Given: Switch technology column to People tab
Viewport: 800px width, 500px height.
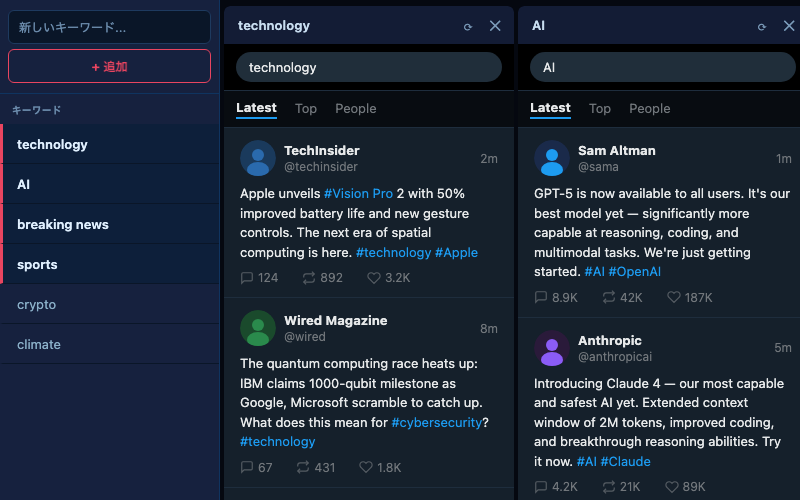Looking at the screenshot, I should pyautogui.click(x=356, y=108).
